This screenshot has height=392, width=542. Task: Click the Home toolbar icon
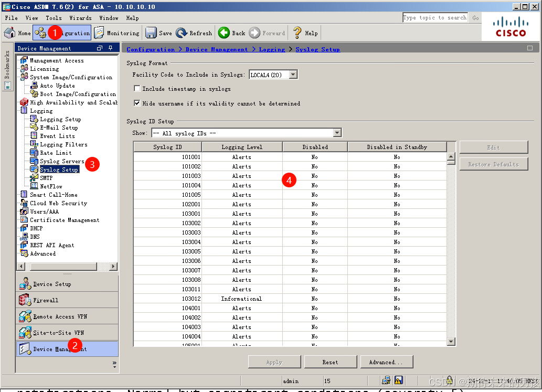pos(9,33)
